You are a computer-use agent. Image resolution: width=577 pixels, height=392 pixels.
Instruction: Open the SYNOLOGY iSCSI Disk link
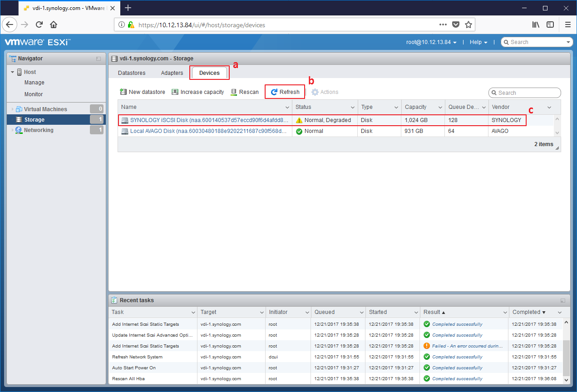209,120
